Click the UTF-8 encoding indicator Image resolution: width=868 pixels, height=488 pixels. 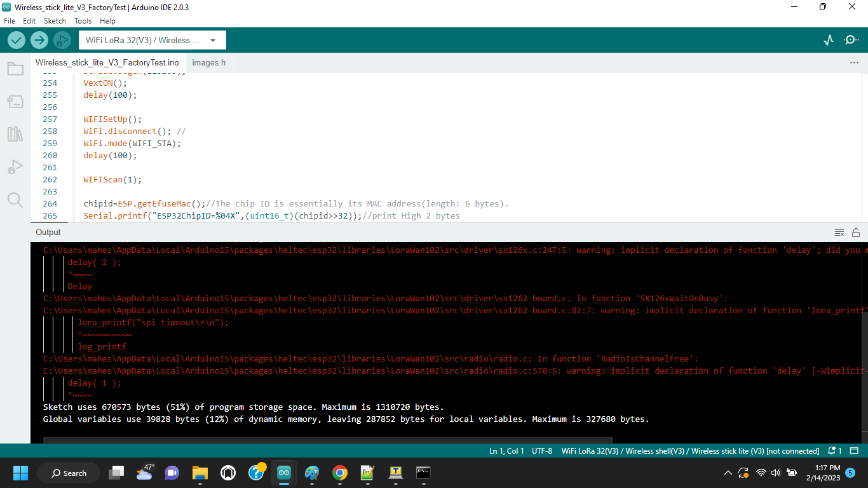tap(541, 451)
